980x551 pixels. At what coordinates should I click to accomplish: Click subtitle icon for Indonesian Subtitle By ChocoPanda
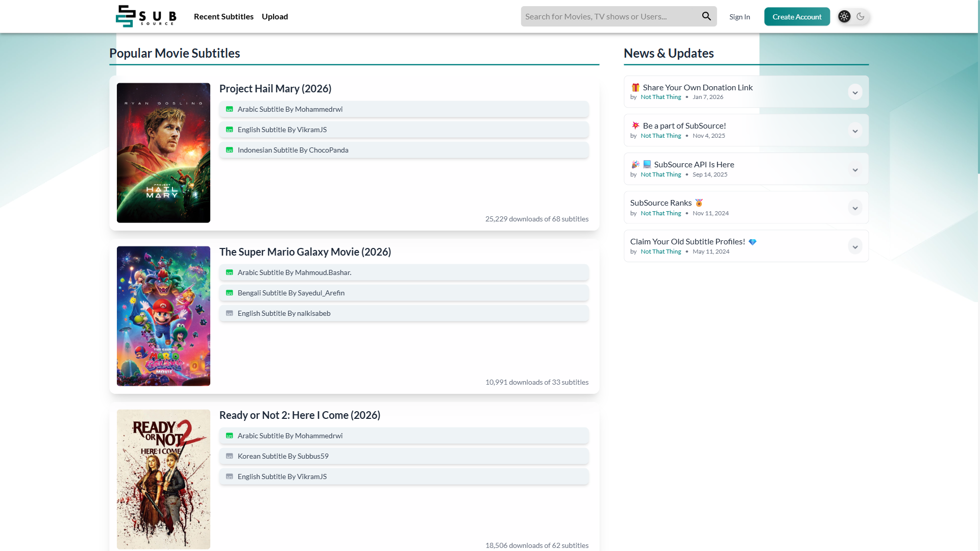click(x=230, y=150)
